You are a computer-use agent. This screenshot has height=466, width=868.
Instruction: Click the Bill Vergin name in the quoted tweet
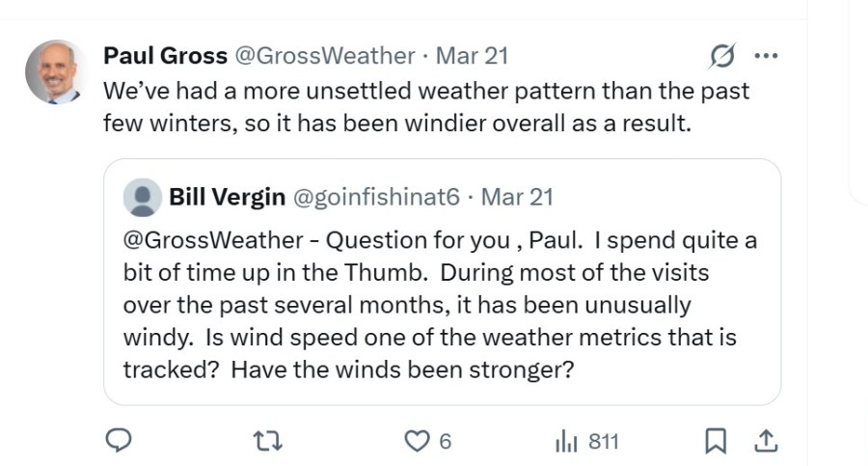pos(227,197)
